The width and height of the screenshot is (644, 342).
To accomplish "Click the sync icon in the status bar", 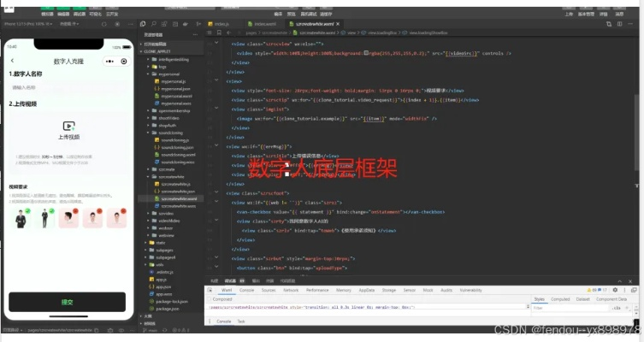I will point(165,330).
